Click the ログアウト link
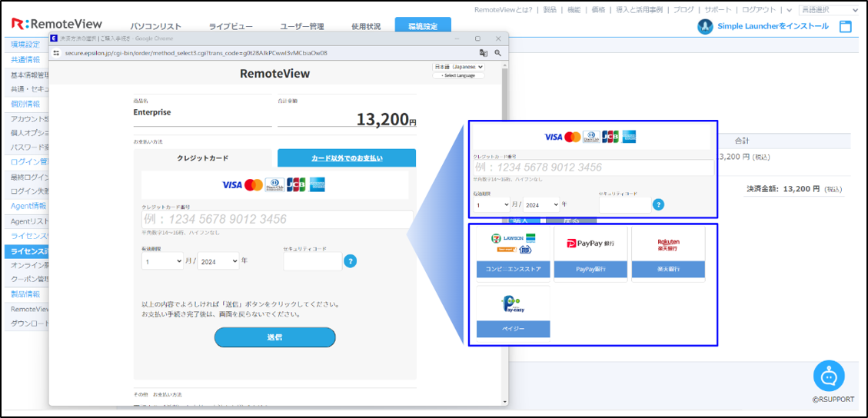The width and height of the screenshot is (868, 418). click(760, 10)
